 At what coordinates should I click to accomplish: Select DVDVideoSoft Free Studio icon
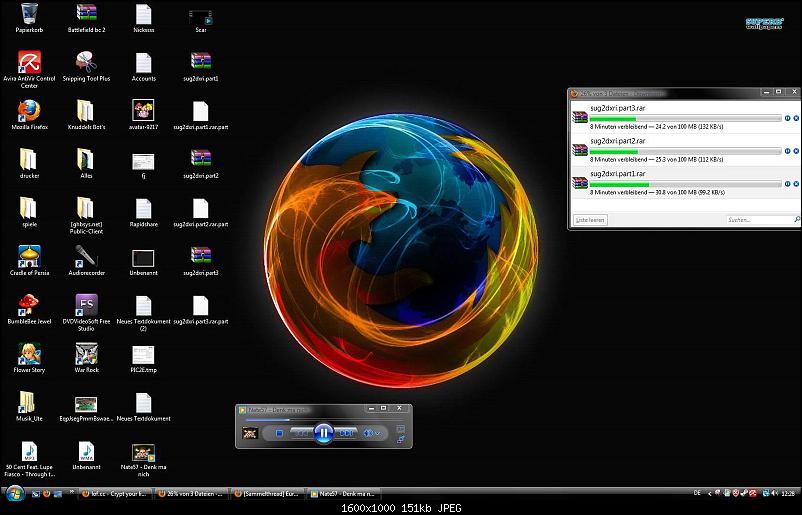pos(86,312)
